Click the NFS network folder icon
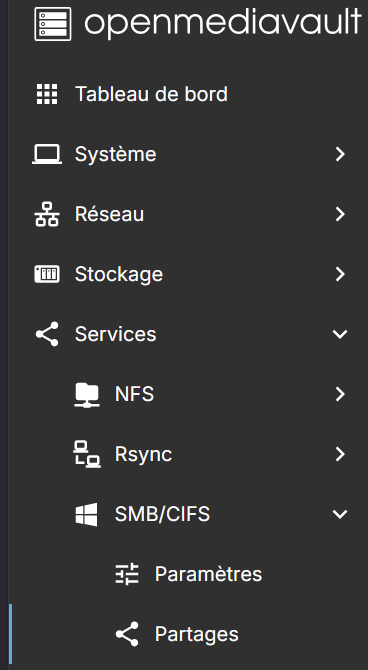The width and height of the screenshot is (368, 670). [87, 394]
